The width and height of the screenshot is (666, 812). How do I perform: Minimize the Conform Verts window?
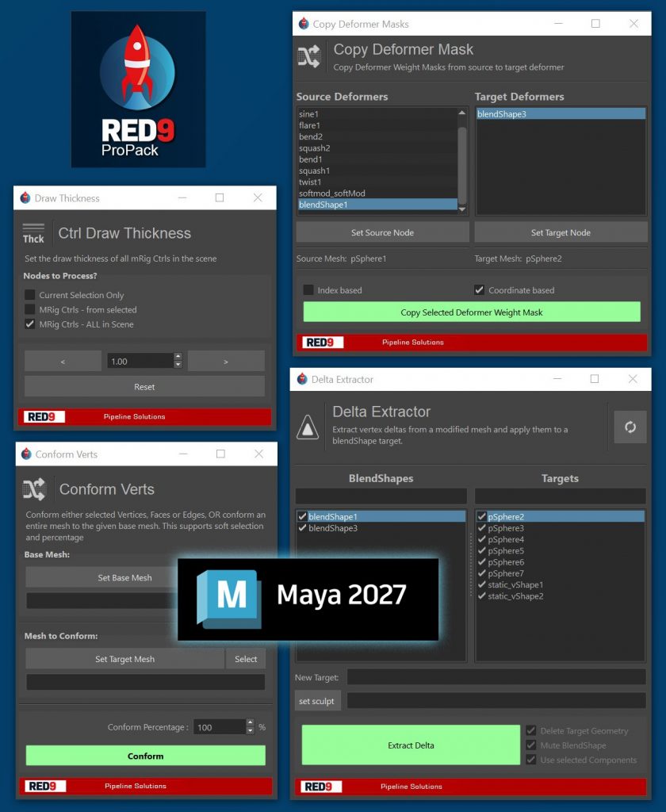coord(183,454)
